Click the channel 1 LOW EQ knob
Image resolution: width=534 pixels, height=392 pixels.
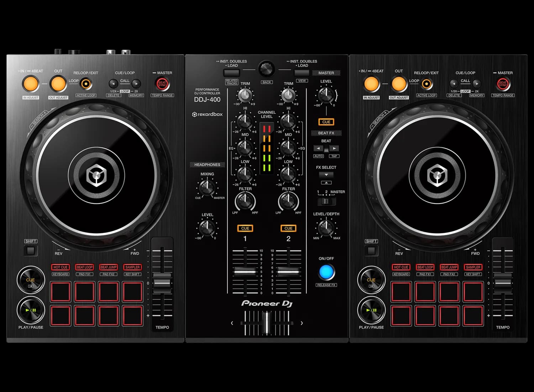tap(245, 175)
